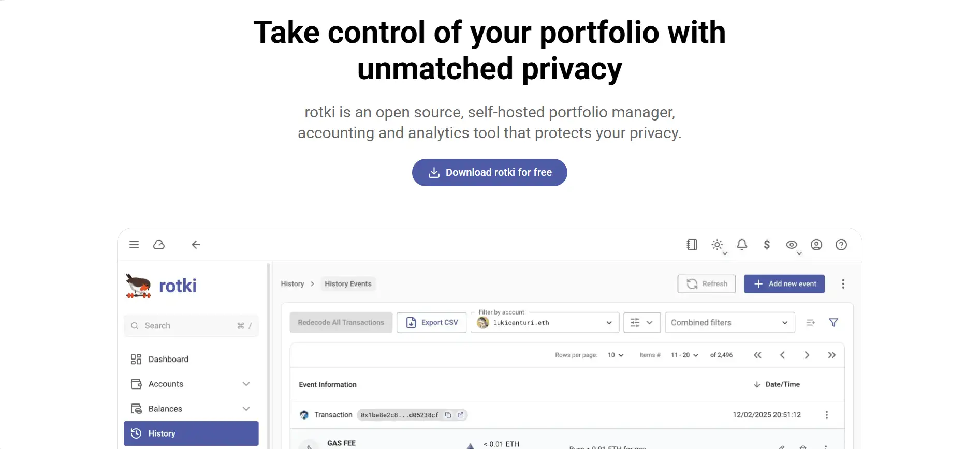This screenshot has height=449, width=980.
Task: Open the notifications bell
Action: 742,245
